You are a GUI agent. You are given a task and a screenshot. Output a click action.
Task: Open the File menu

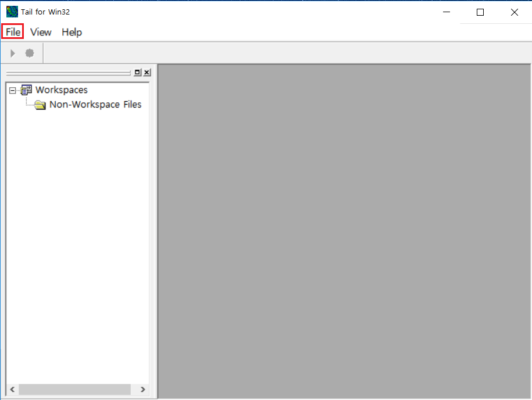click(x=13, y=32)
